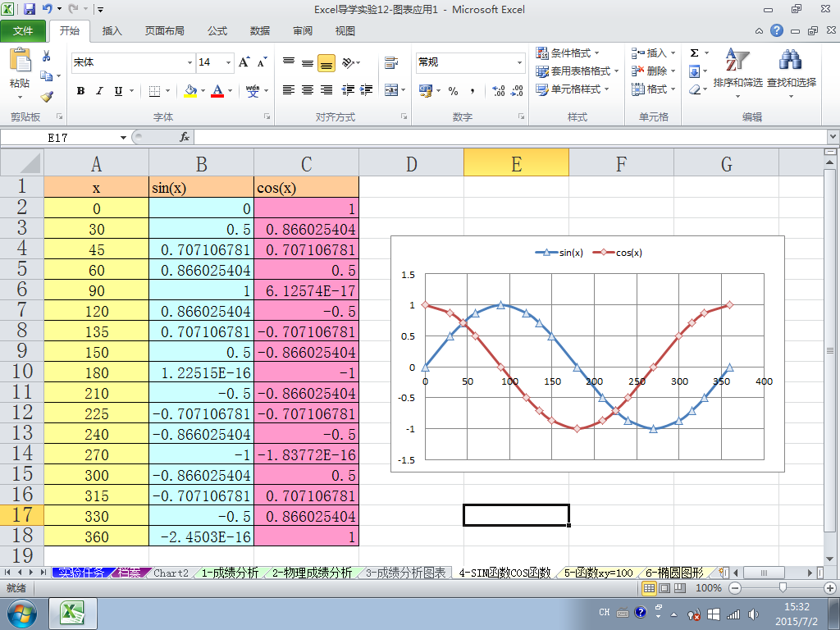
Task: Switch to the 页面布局 Page Layout tab
Action: 164,30
